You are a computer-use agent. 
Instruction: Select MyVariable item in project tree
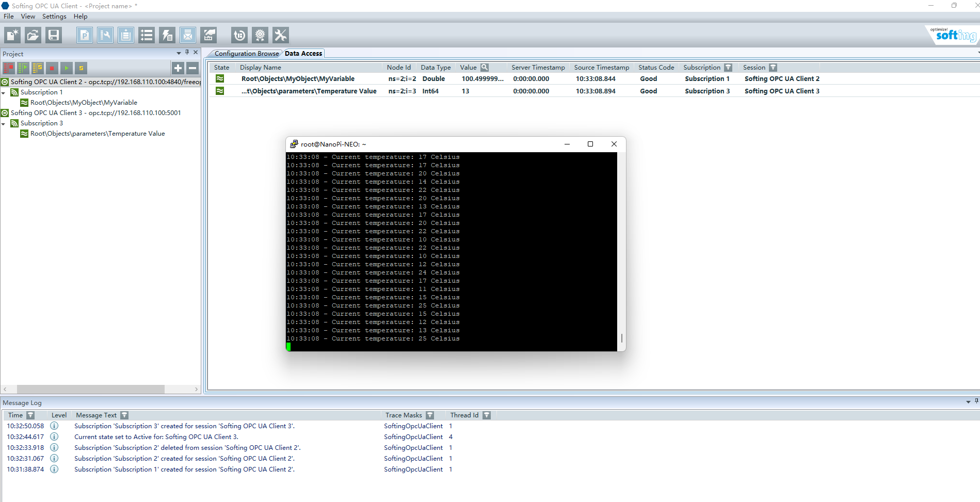point(84,103)
